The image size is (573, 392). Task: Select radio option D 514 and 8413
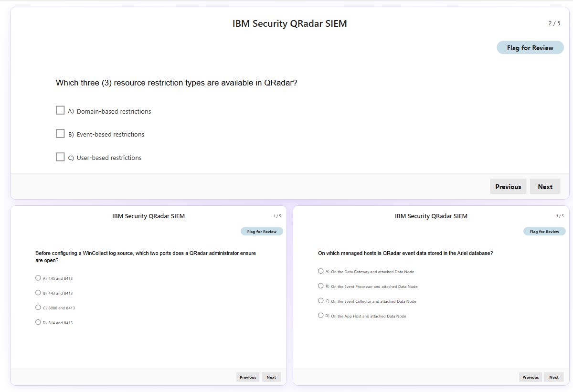click(x=38, y=322)
